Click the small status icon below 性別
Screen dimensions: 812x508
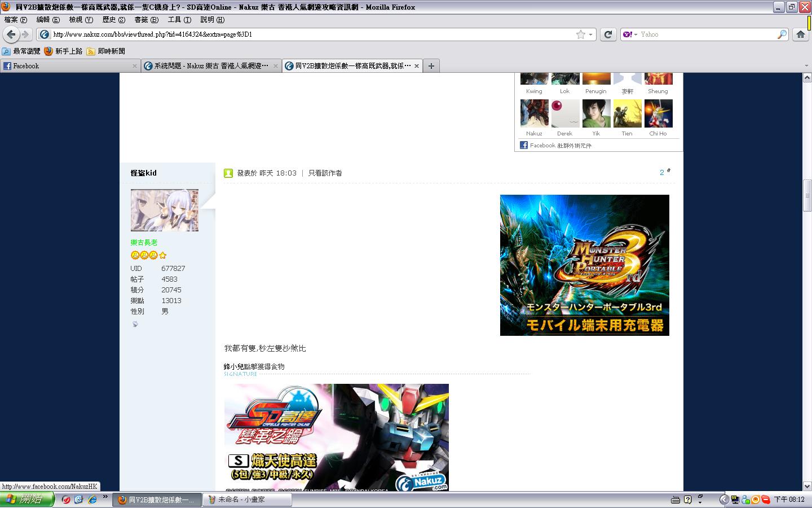[135, 324]
